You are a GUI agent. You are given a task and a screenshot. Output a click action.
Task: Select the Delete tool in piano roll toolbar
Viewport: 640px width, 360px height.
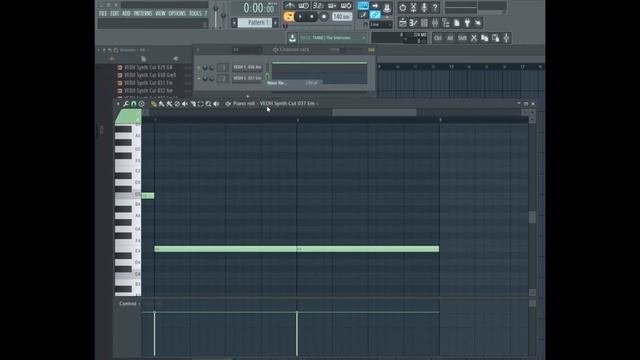177,104
